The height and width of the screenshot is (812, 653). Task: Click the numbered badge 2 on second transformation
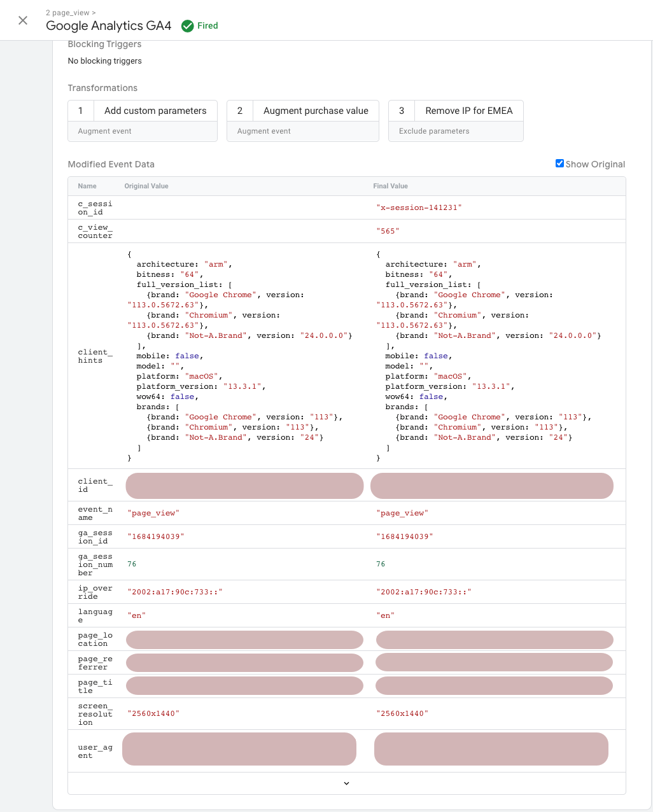tap(240, 110)
